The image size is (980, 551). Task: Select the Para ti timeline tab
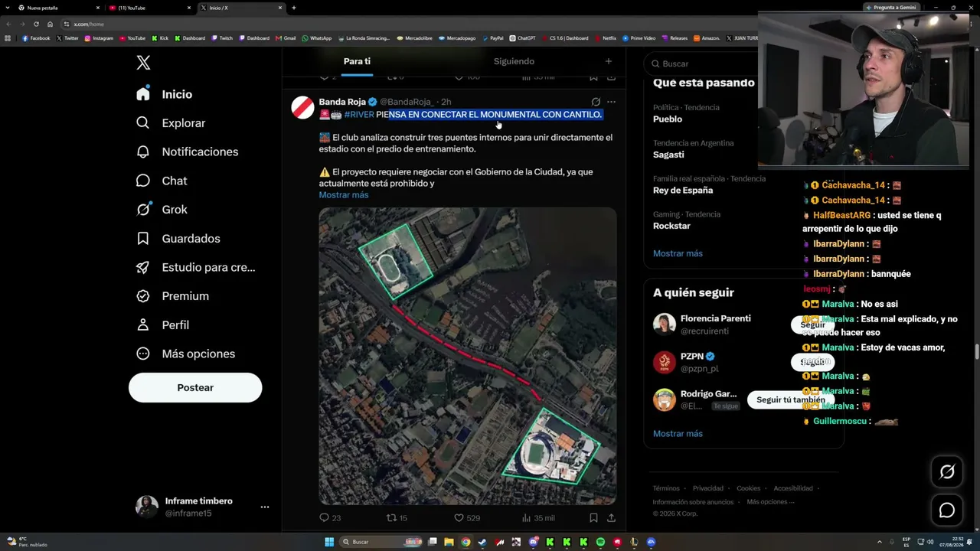click(357, 61)
